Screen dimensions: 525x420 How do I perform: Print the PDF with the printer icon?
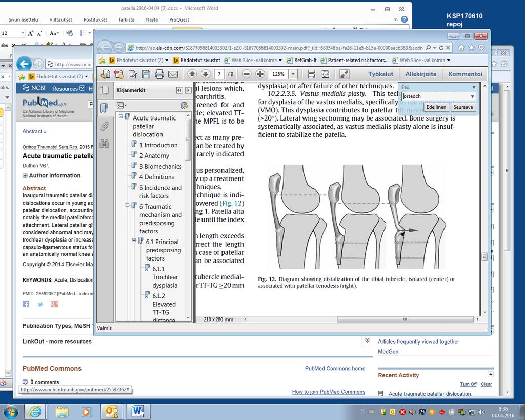pyautogui.click(x=159, y=74)
